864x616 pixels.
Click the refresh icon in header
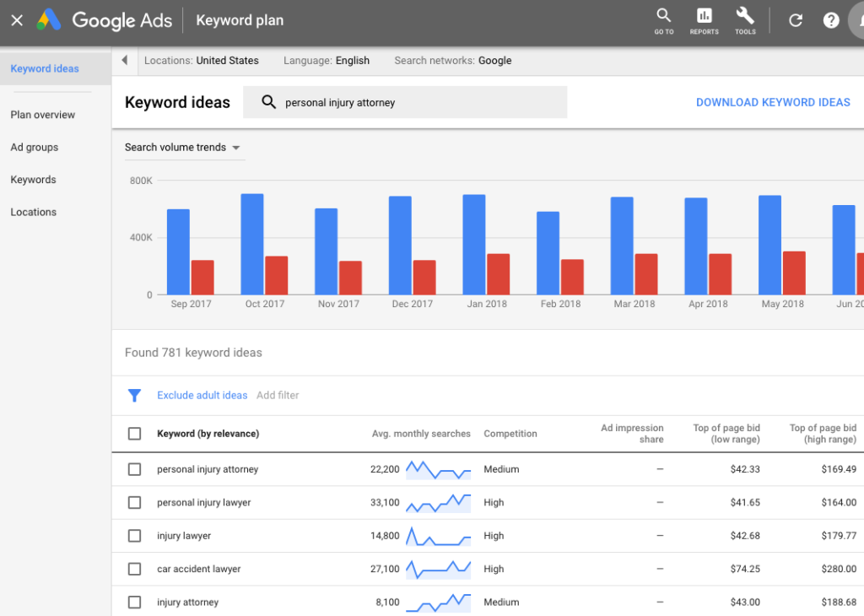coord(795,20)
